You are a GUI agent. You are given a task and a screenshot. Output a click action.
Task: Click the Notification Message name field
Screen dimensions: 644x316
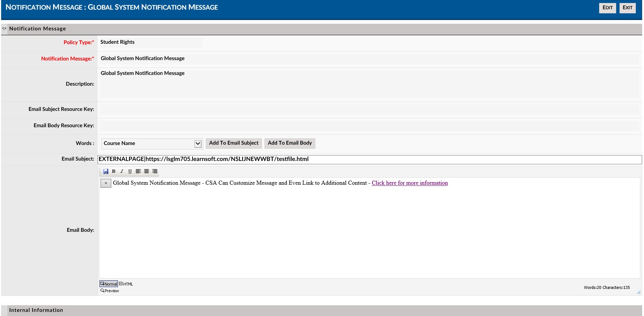coord(369,59)
